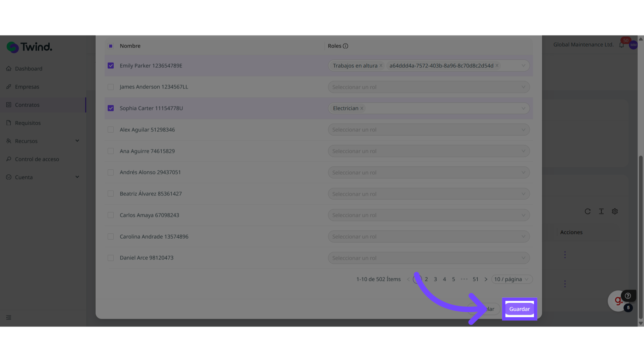Open the Contratos menu item
The height and width of the screenshot is (362, 644).
pos(27,105)
